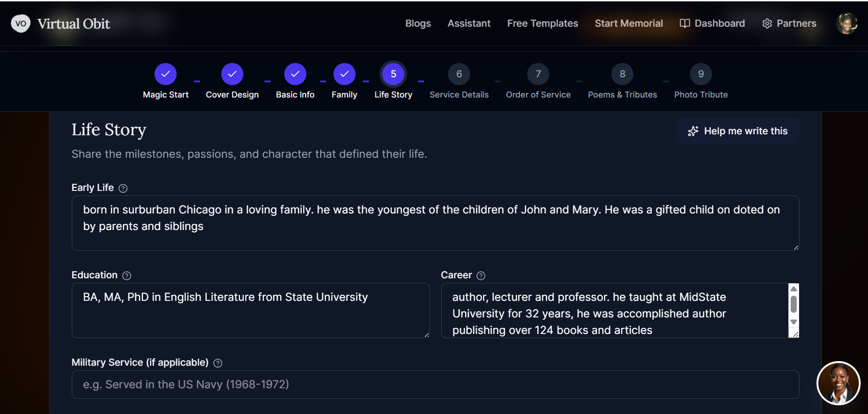
Task: Jump to step 9 Photo Tribute
Action: (x=701, y=74)
